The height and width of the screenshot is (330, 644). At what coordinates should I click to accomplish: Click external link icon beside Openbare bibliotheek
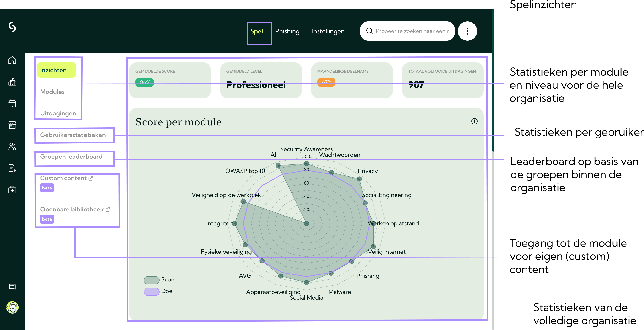pos(108,210)
